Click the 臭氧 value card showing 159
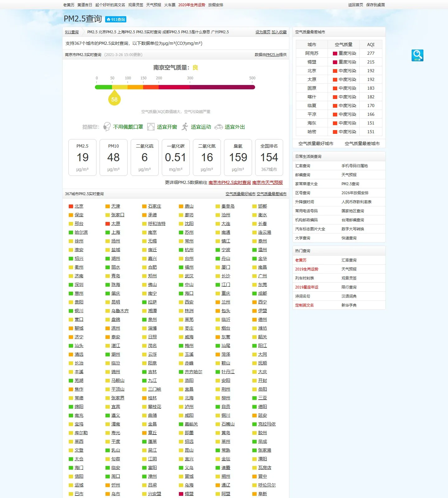The width and height of the screenshot is (448, 498). pyautogui.click(x=238, y=157)
